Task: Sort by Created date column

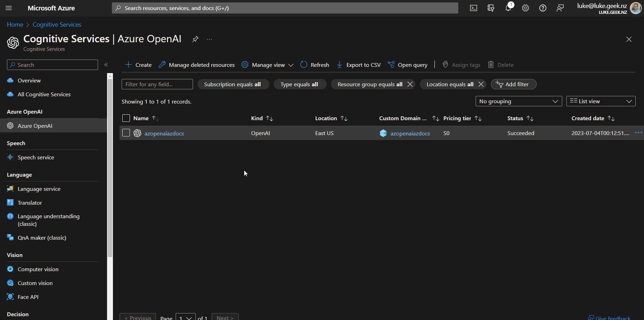Action: click(x=593, y=118)
